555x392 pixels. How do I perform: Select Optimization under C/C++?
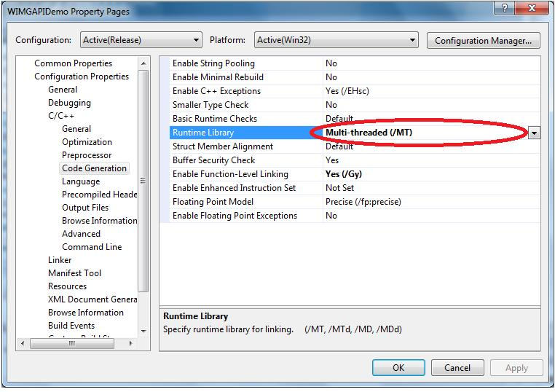point(87,142)
